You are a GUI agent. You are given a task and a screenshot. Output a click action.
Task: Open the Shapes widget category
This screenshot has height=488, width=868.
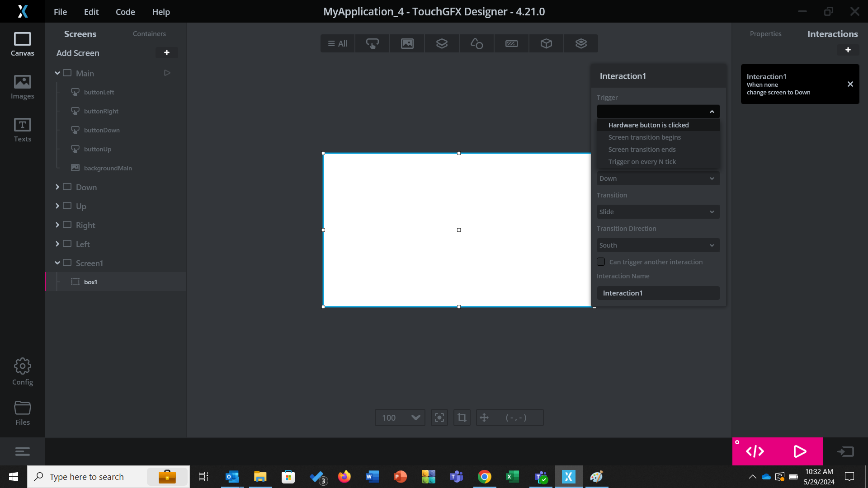coord(476,43)
